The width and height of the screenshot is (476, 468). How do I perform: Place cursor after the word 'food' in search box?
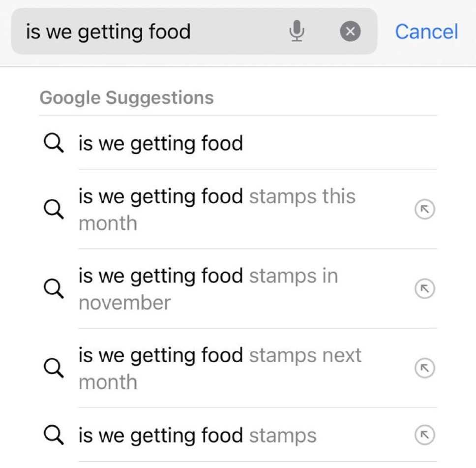[191, 32]
